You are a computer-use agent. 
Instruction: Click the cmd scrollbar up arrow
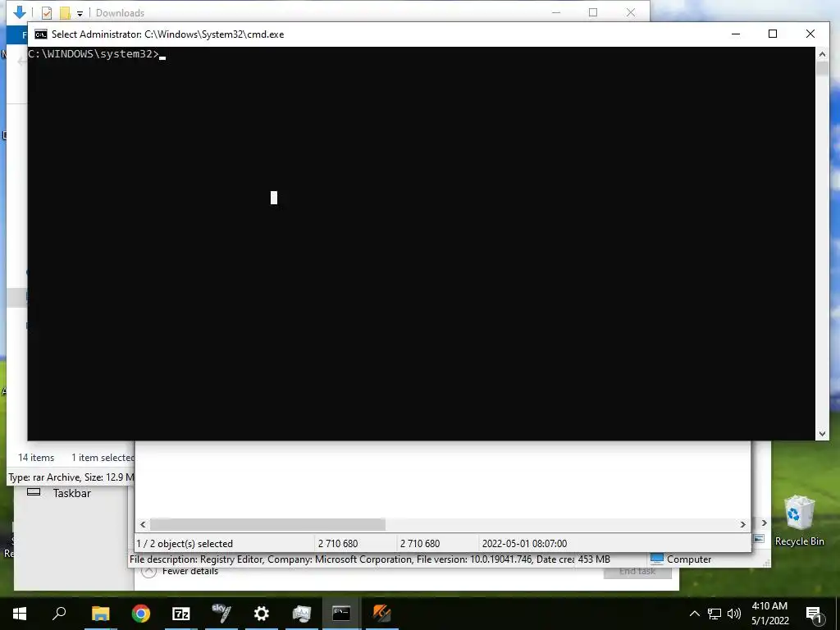tap(822, 53)
